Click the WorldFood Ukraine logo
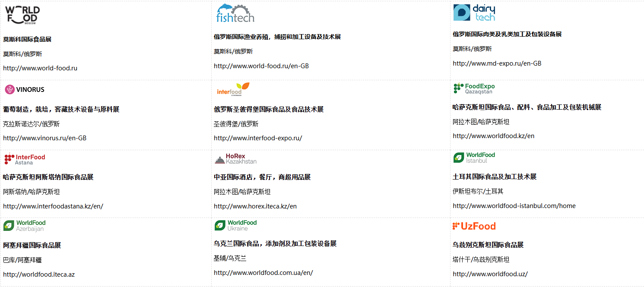Image resolution: width=644 pixels, height=287 pixels. pos(236,225)
